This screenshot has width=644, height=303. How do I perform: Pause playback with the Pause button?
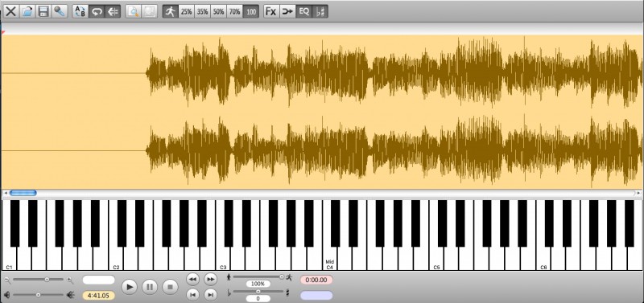pyautogui.click(x=150, y=287)
